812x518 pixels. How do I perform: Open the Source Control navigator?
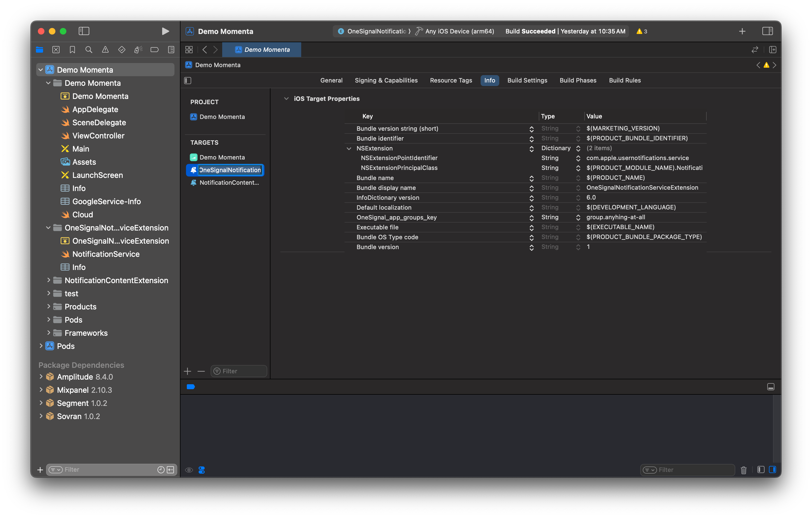point(56,50)
